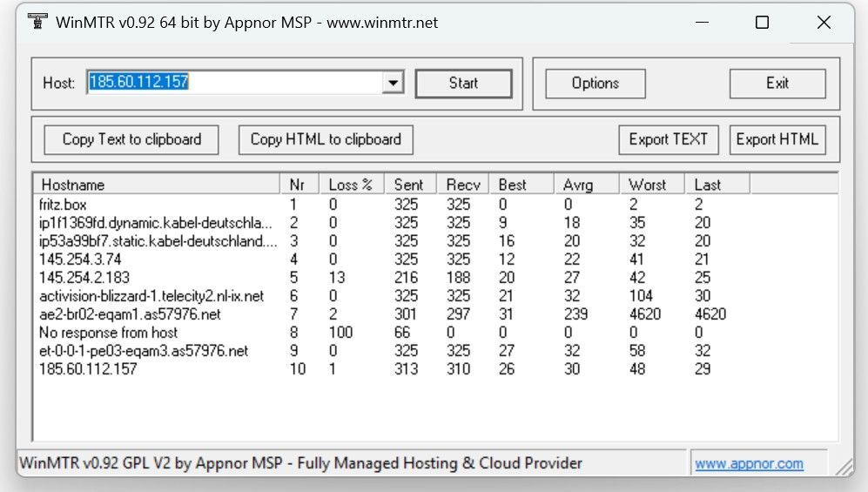
Task: Click the Recv value 297 for hop 7
Action: (458, 313)
